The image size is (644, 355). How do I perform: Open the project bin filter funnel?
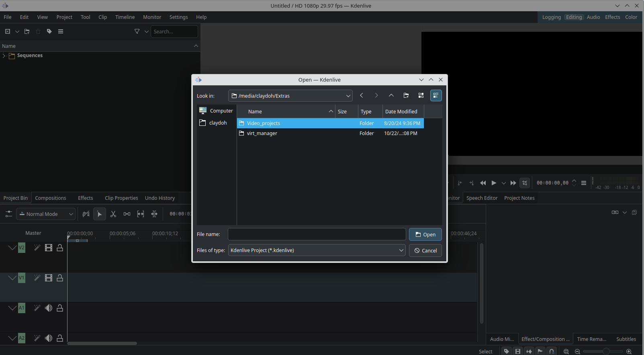pos(137,31)
